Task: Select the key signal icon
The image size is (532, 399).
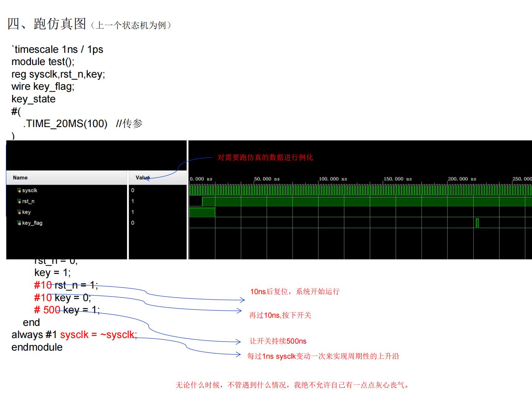Action: [18, 212]
